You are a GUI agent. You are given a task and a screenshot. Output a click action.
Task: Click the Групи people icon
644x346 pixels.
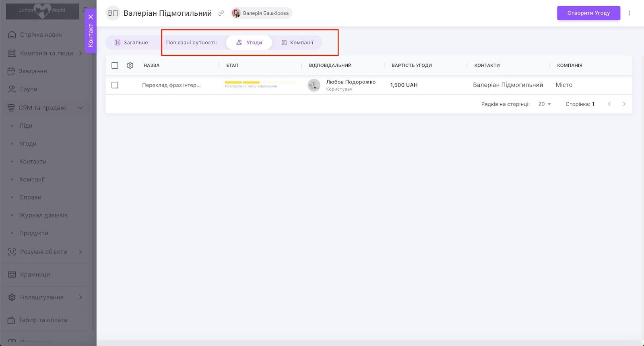click(12, 89)
